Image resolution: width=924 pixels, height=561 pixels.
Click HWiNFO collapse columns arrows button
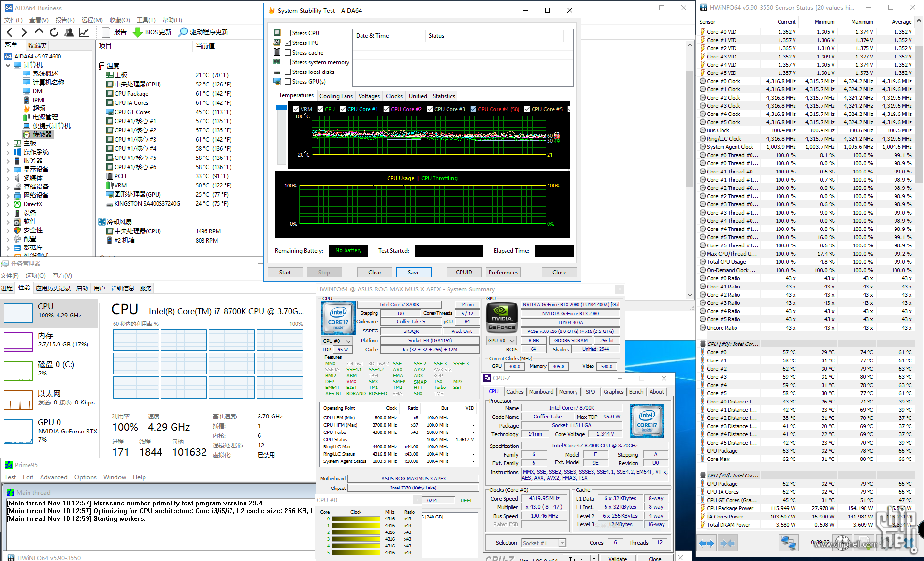(727, 543)
